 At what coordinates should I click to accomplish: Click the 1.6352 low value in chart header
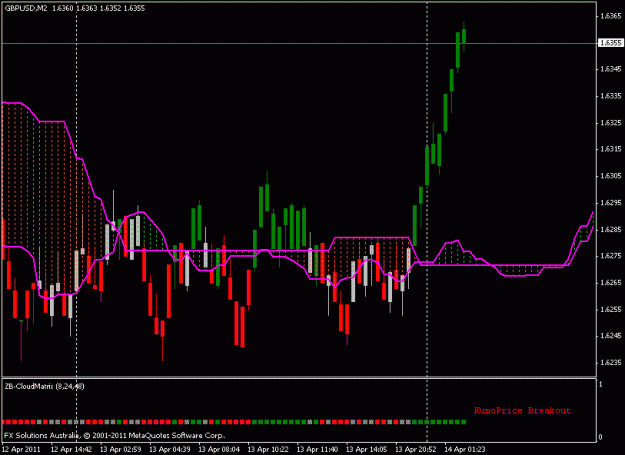point(110,8)
